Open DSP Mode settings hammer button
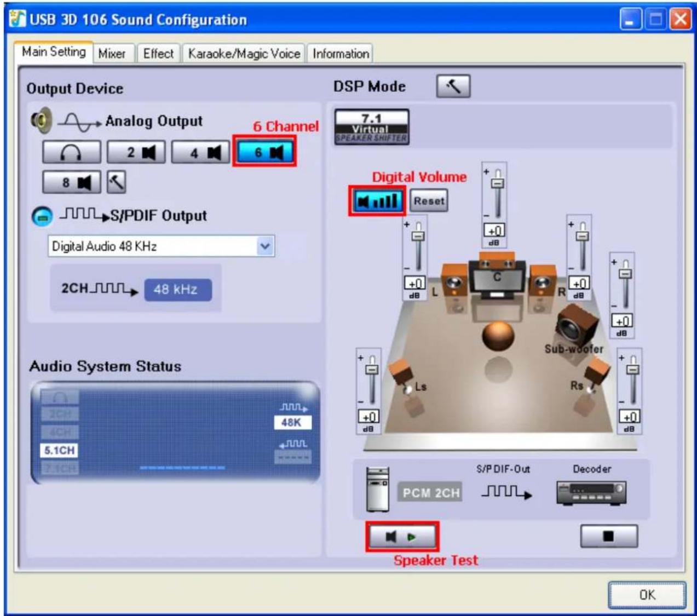This screenshot has width=697, height=616. tap(453, 87)
